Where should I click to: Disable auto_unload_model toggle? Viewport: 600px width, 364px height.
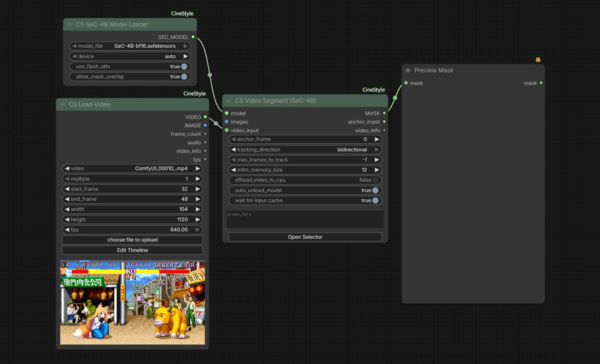pyautogui.click(x=375, y=190)
